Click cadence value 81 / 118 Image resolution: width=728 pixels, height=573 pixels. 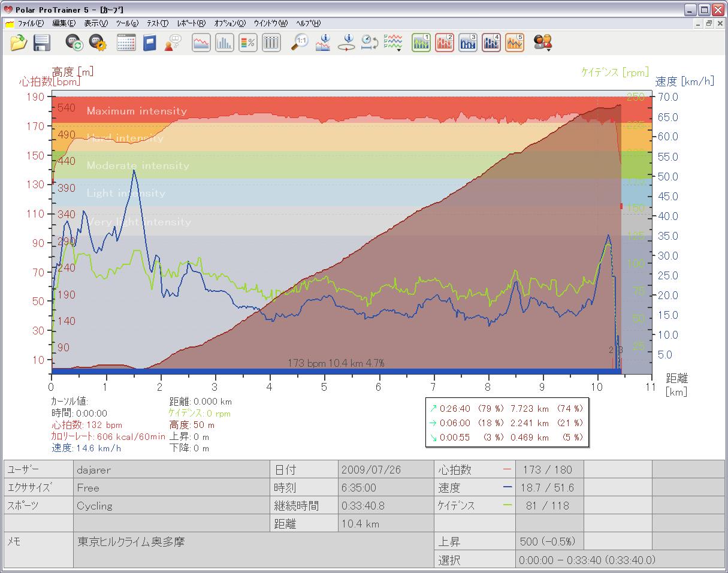click(x=549, y=506)
